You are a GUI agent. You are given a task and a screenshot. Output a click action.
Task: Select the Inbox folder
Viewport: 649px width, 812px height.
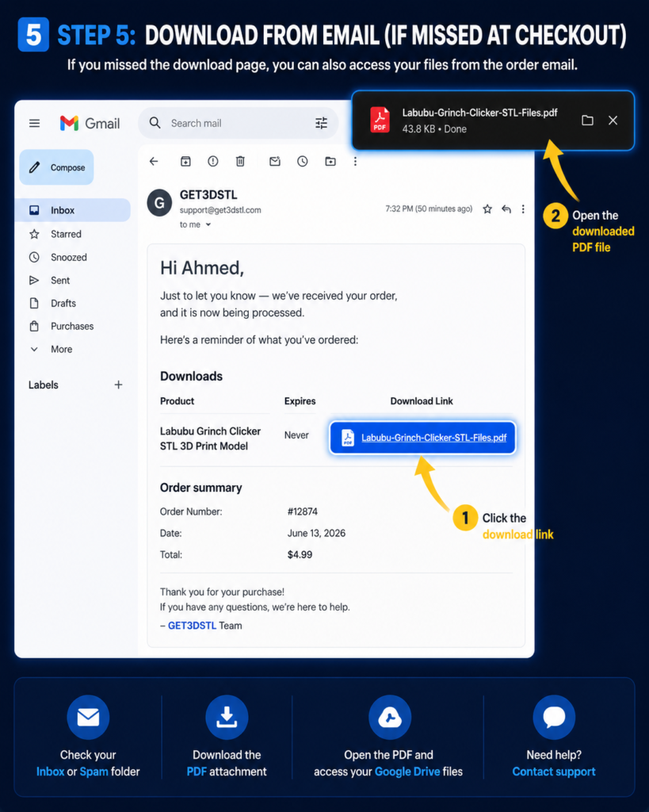click(72, 210)
